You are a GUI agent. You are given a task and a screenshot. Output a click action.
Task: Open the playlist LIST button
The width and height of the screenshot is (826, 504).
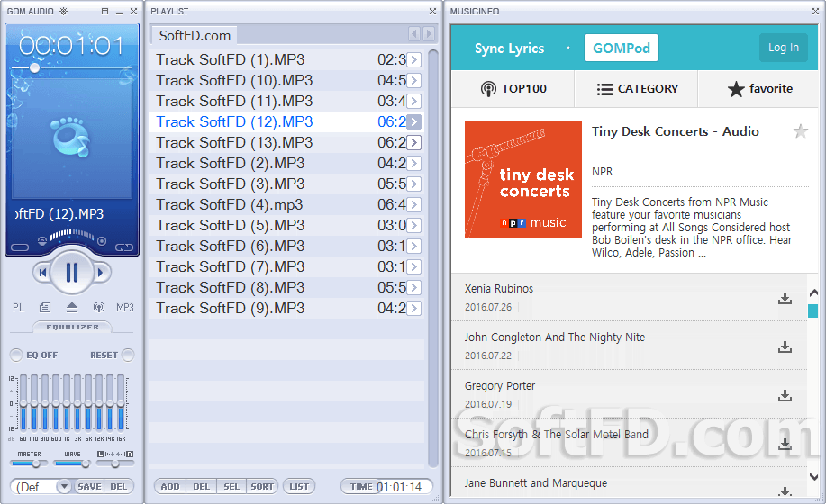(x=299, y=487)
